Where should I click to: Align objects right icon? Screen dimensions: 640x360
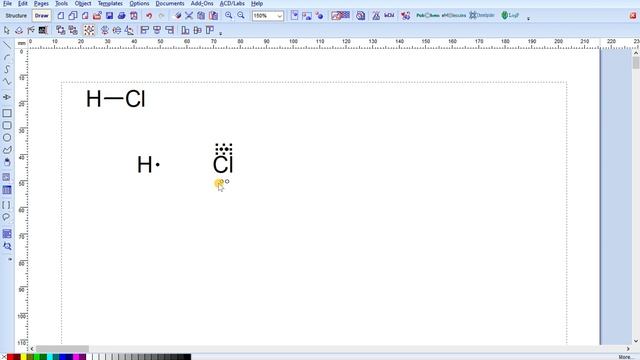pyautogui.click(x=169, y=30)
